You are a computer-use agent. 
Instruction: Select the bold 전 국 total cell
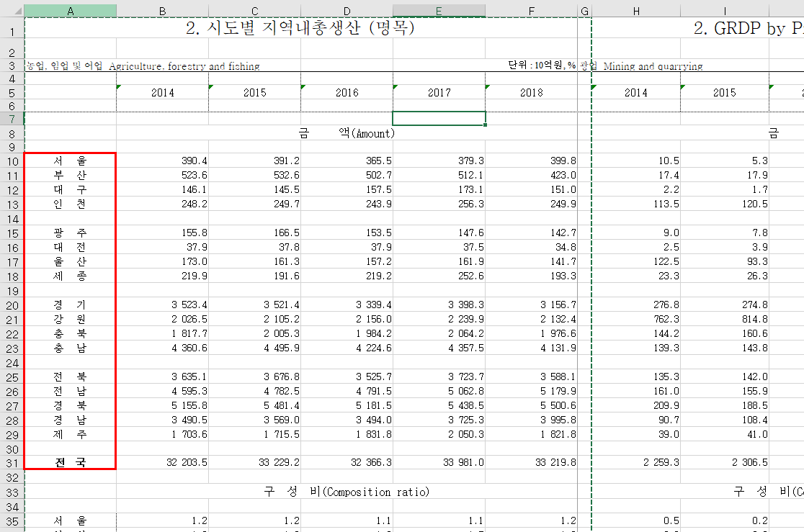tap(71, 463)
